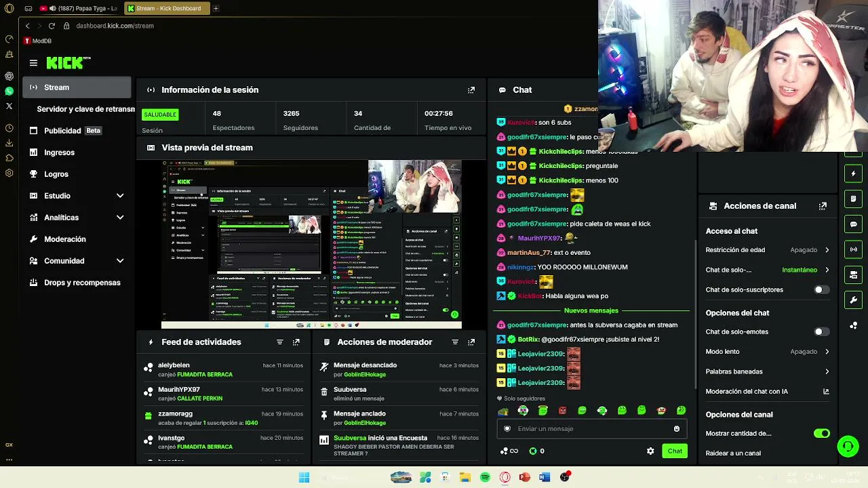Select Stream in the sidebar

[x=77, y=87]
